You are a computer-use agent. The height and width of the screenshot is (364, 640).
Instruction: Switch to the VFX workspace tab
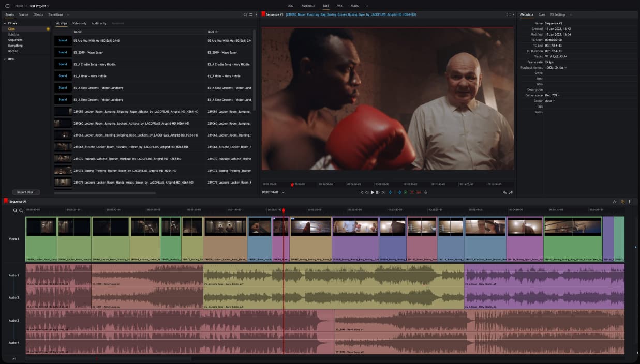point(340,6)
